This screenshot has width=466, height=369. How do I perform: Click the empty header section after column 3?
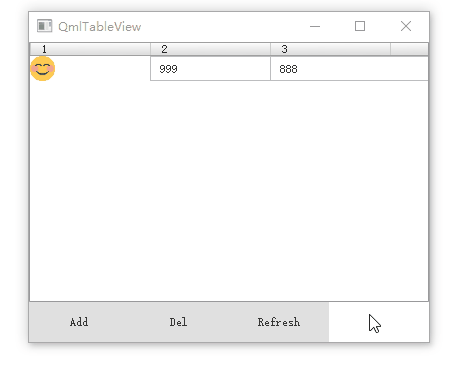coord(409,49)
